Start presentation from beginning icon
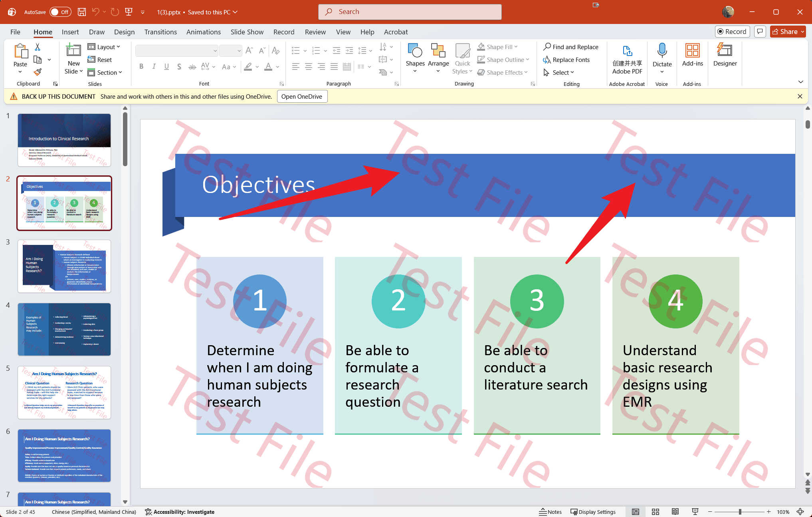 (129, 12)
